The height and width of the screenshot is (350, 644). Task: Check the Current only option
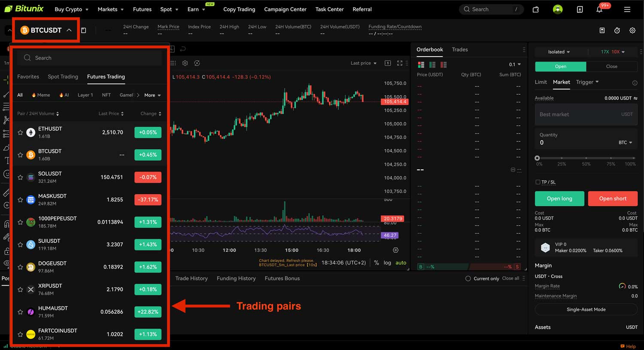click(x=468, y=278)
